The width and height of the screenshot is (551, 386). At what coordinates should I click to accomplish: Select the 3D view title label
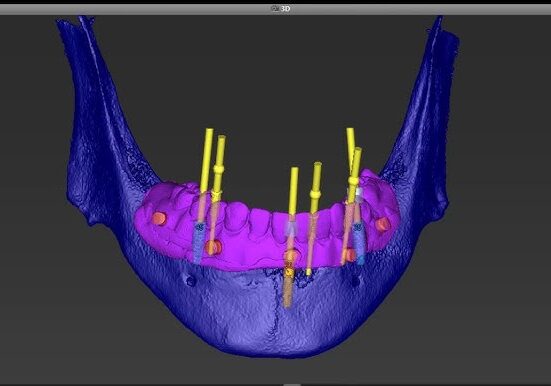point(285,9)
